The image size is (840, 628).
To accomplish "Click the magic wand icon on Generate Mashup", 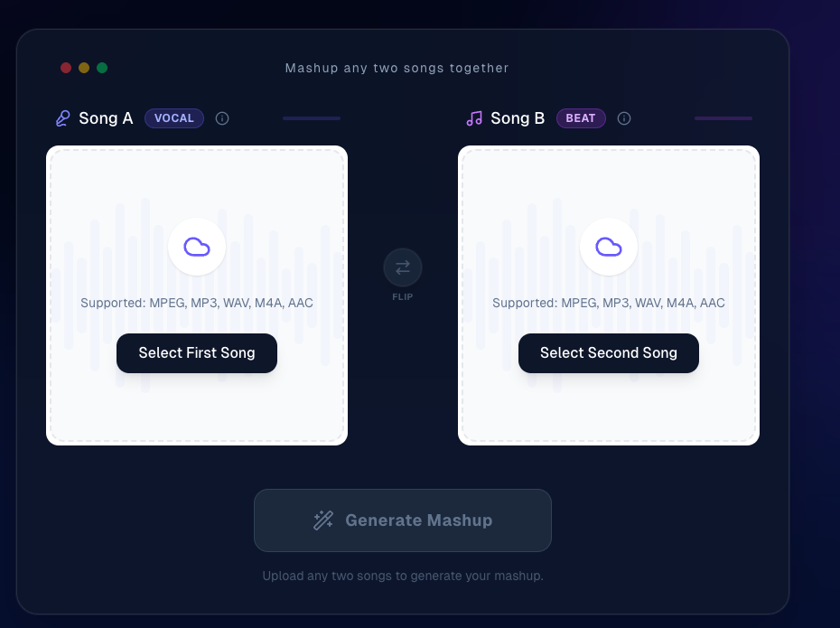I will [x=323, y=520].
